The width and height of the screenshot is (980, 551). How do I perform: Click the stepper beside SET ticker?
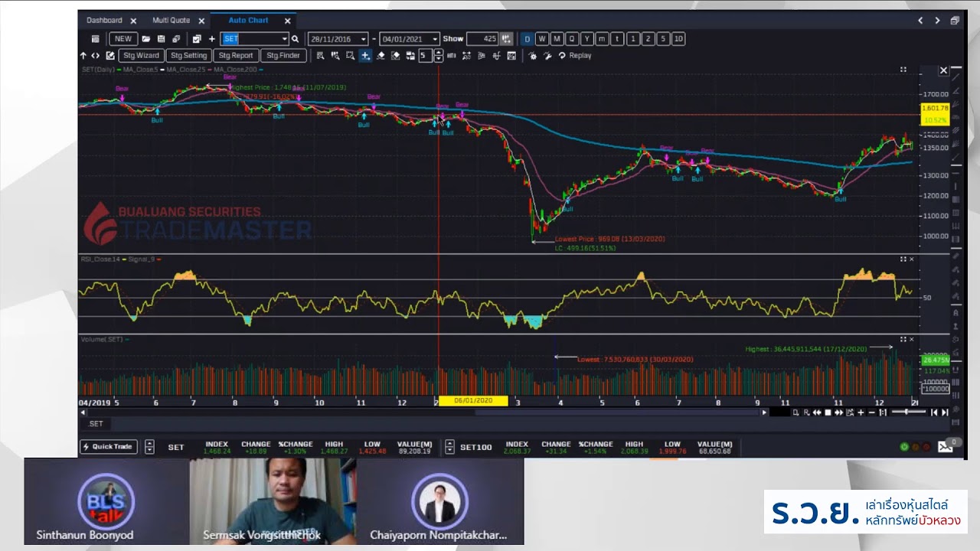(x=149, y=447)
